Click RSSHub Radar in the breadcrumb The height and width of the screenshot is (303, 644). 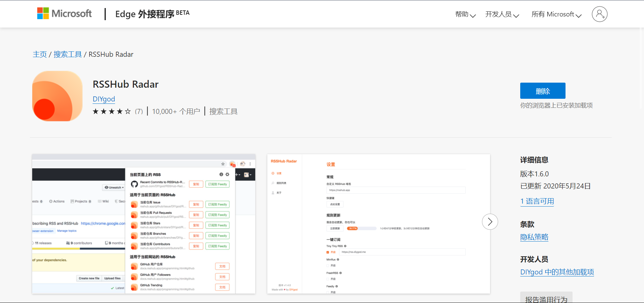click(x=111, y=54)
